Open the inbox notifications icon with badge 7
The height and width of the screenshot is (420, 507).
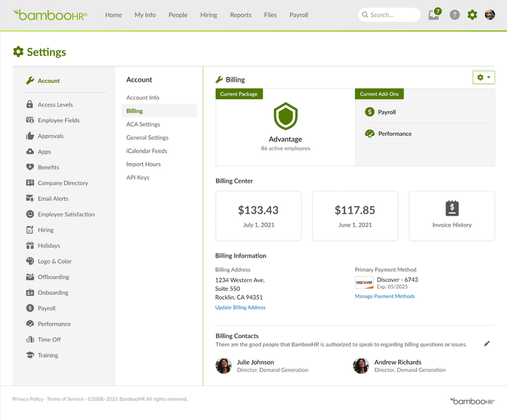434,14
